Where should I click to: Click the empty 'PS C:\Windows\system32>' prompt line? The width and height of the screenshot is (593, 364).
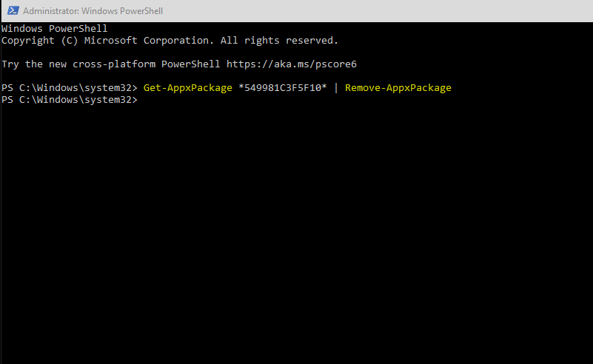tap(70, 100)
